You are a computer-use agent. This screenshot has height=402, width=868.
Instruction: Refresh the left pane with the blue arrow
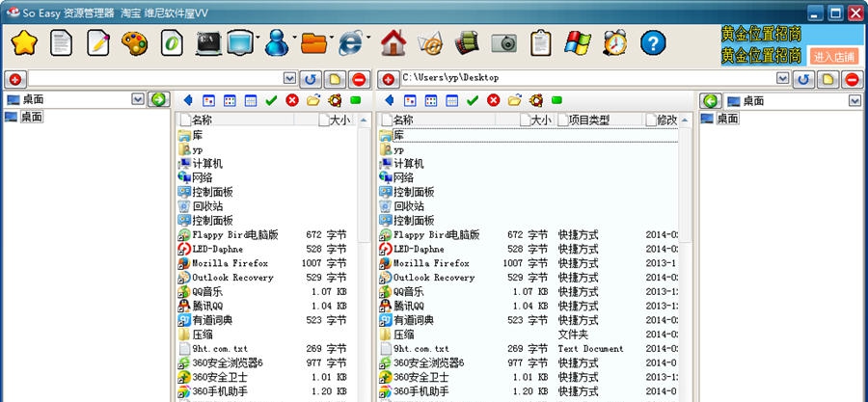point(311,80)
